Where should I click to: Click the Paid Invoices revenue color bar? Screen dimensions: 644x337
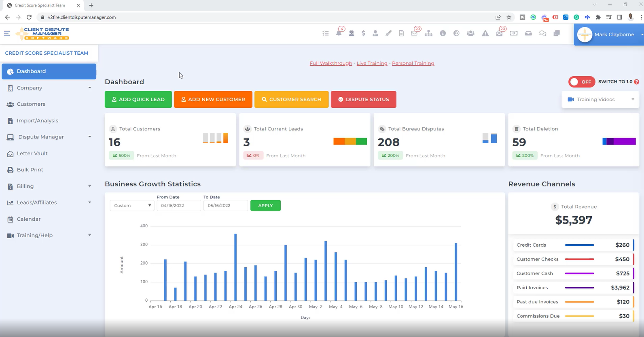coord(579,288)
